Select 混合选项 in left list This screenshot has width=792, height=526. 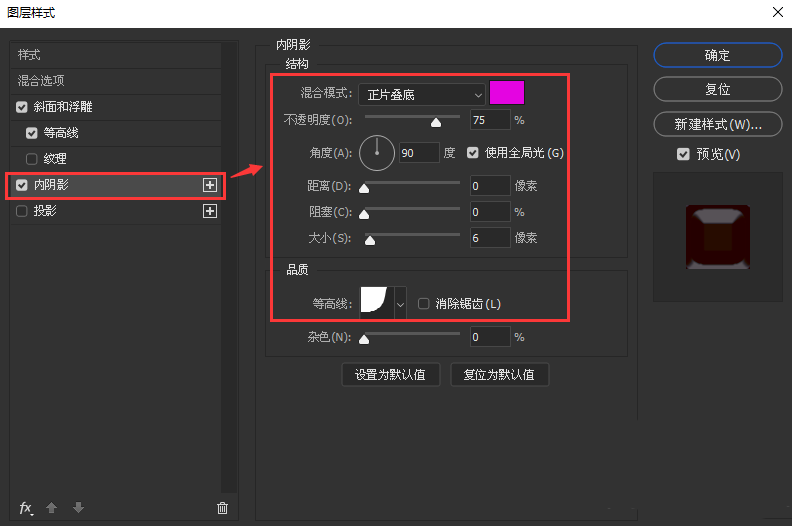click(116, 81)
